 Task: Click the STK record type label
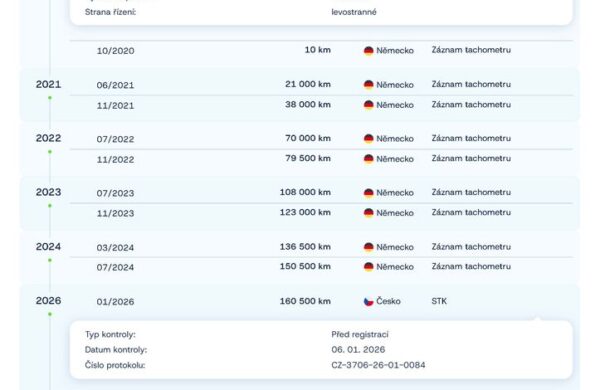coord(439,301)
